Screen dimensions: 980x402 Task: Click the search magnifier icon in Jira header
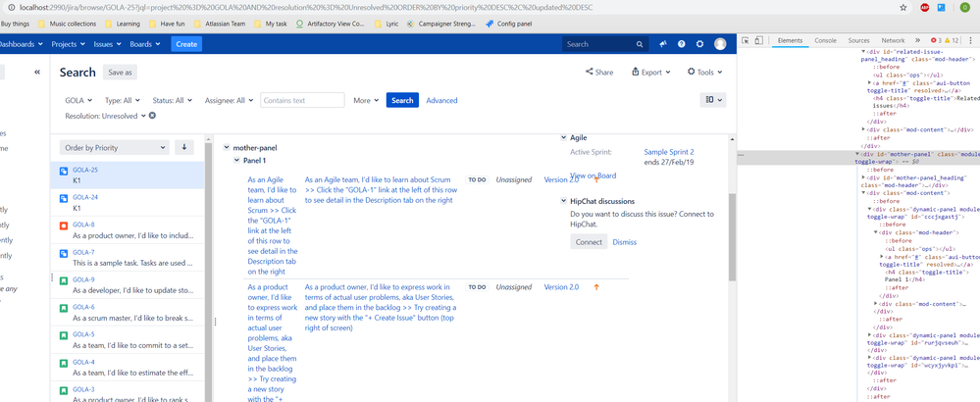[640, 44]
